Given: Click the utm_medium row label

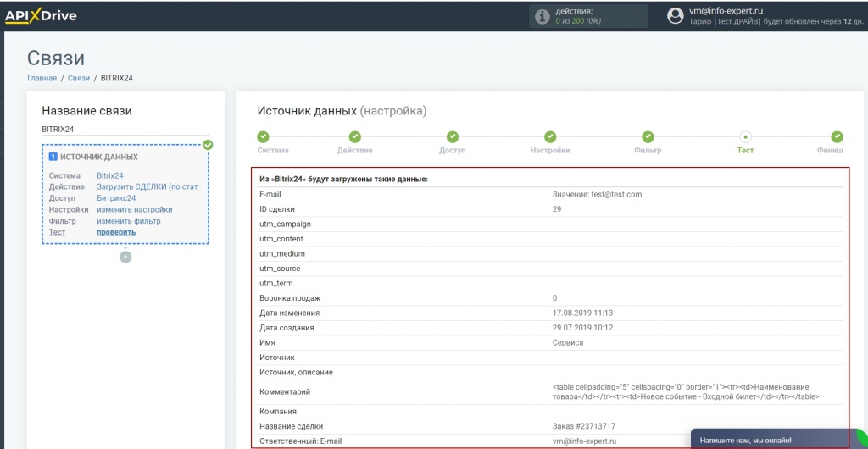Looking at the screenshot, I should coord(282,254).
